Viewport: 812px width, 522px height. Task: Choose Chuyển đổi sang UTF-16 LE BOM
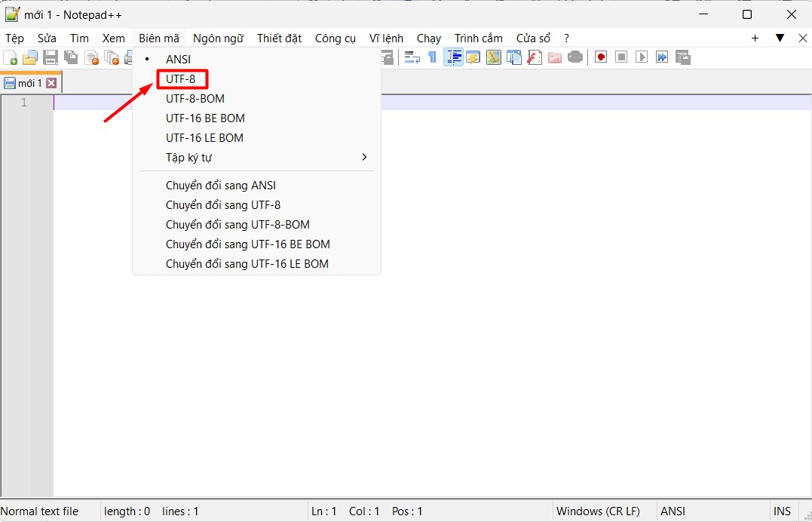pos(257,264)
